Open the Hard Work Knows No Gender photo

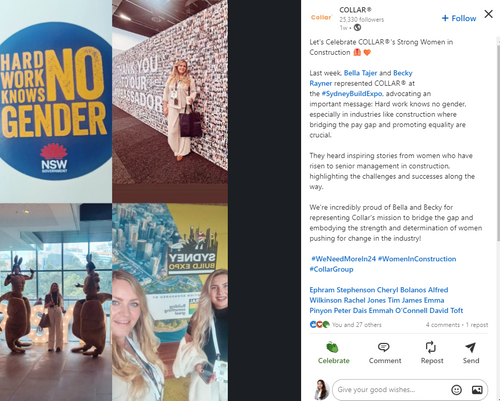click(56, 101)
